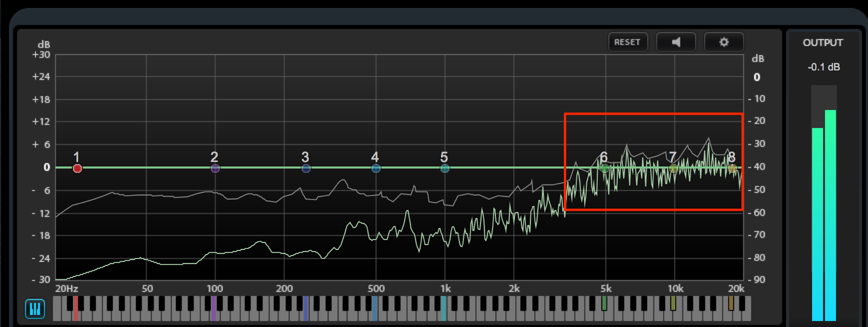This screenshot has width=868, height=327.
Task: Click the green highlighted piano key
Action: (604, 303)
